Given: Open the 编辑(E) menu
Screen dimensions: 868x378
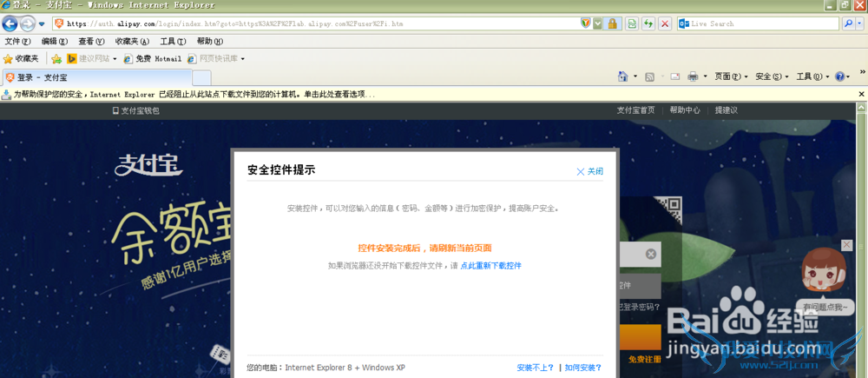Looking at the screenshot, I should (x=54, y=42).
